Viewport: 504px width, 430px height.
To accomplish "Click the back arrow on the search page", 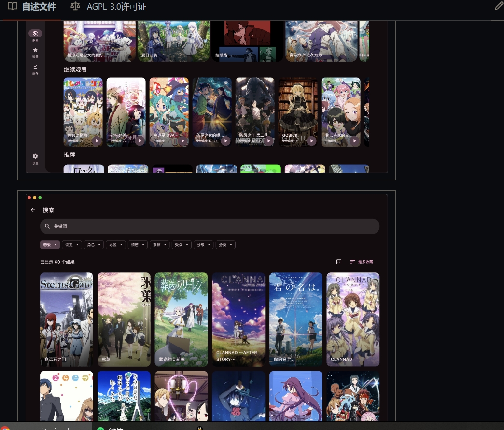I will click(33, 210).
